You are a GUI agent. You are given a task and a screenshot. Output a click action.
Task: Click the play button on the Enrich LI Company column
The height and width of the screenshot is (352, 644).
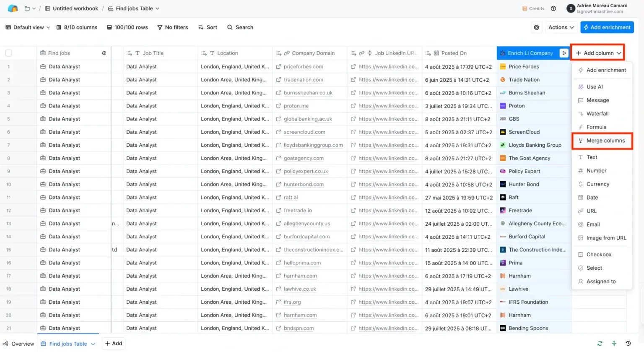click(564, 53)
